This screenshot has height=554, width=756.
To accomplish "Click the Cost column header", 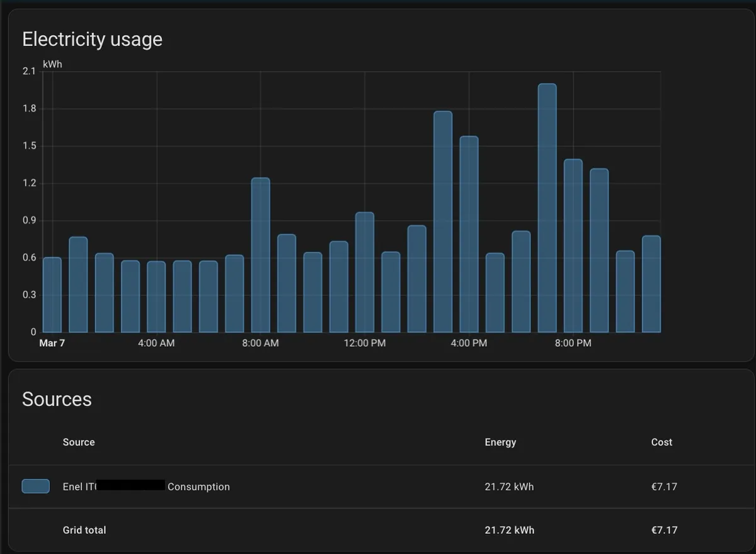I will (661, 442).
